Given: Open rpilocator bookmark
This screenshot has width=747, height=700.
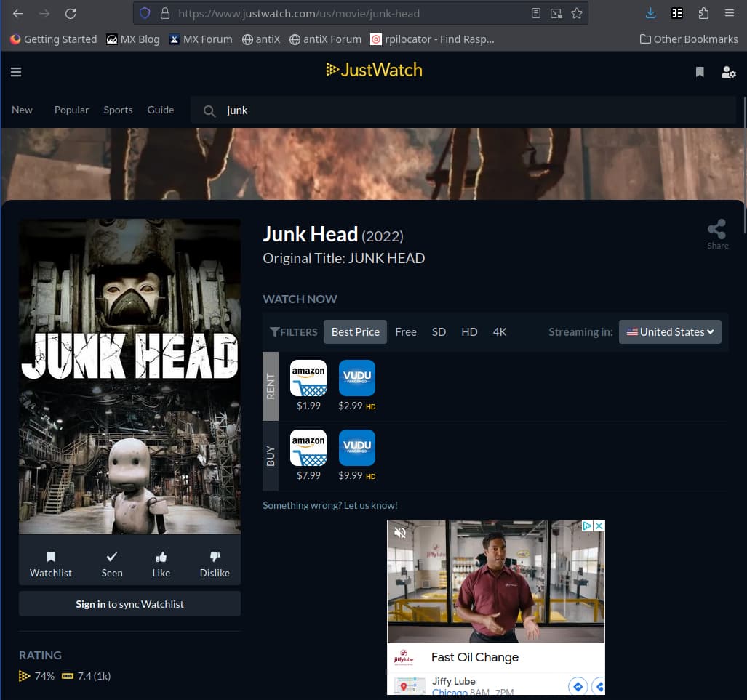Looking at the screenshot, I should [433, 39].
